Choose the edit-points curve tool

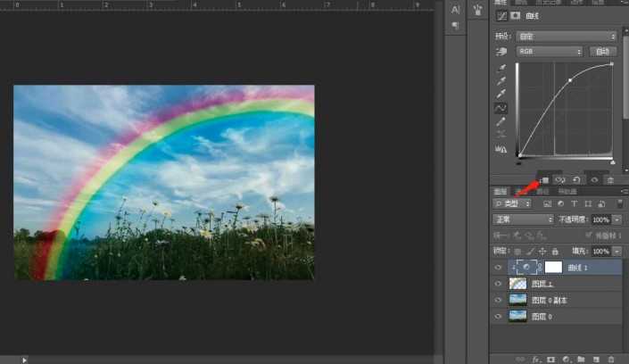tap(501, 108)
